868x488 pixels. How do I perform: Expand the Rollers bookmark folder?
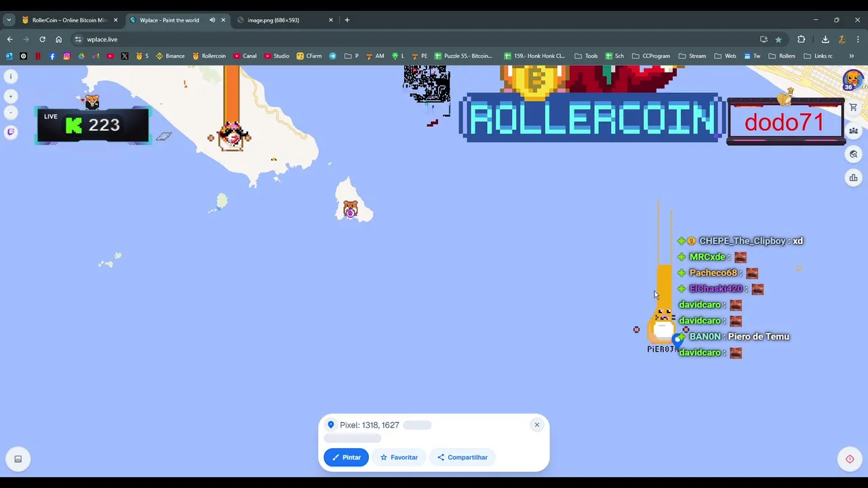[781, 56]
